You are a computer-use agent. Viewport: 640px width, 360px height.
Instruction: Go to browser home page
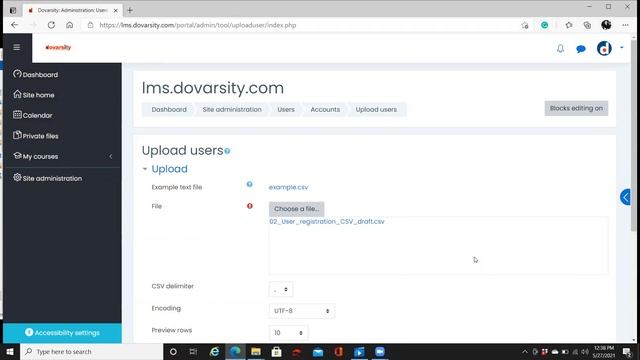pos(70,25)
